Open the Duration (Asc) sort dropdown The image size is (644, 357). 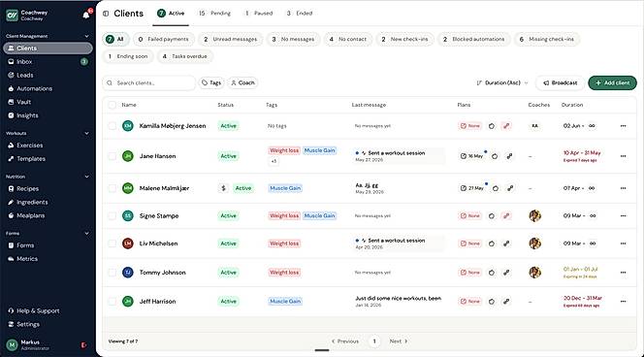(x=501, y=83)
